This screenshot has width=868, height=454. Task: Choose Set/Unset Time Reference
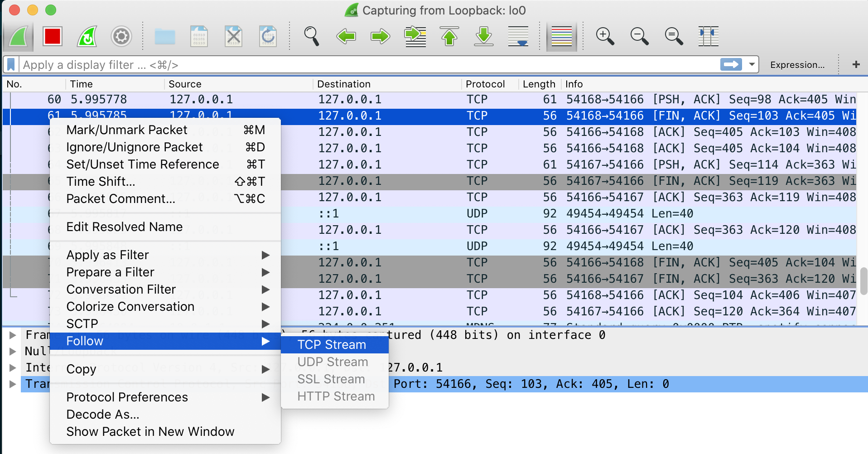[x=165, y=164]
